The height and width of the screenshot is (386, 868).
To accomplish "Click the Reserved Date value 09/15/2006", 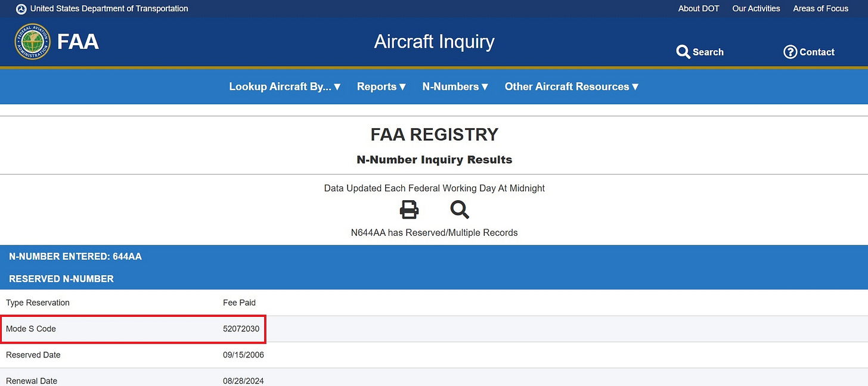I will point(243,355).
